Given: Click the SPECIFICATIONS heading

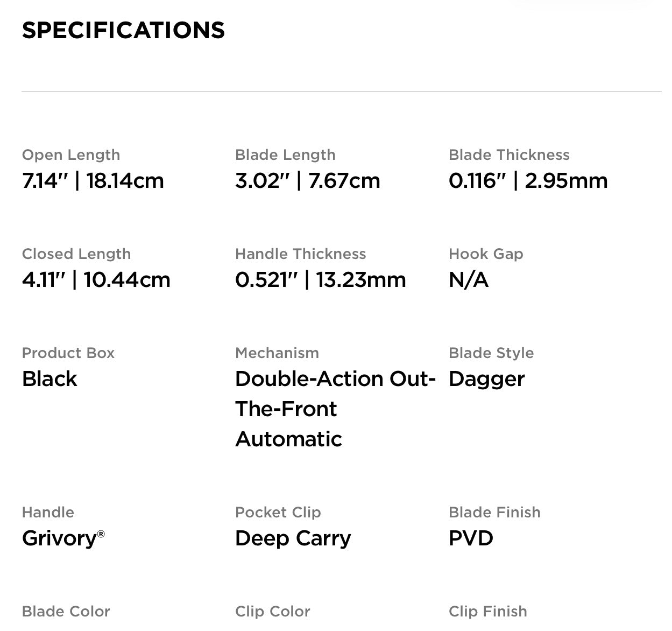Looking at the screenshot, I should pos(123,30).
